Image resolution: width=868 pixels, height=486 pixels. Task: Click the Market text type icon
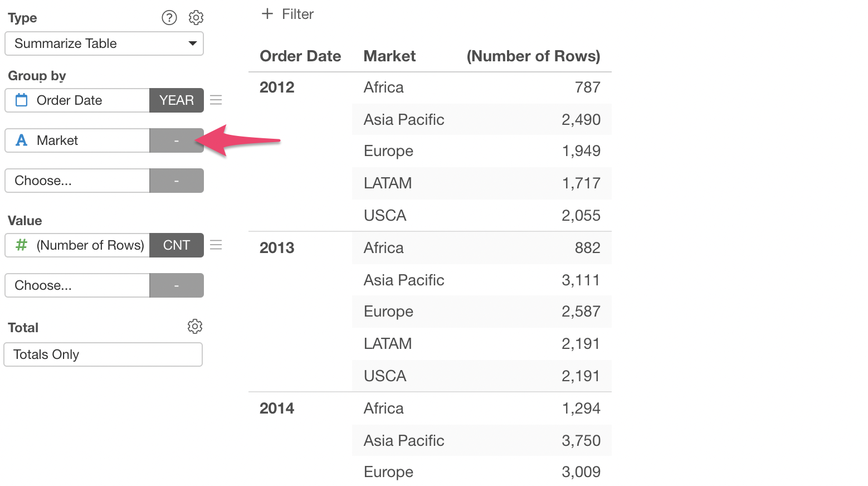[22, 140]
